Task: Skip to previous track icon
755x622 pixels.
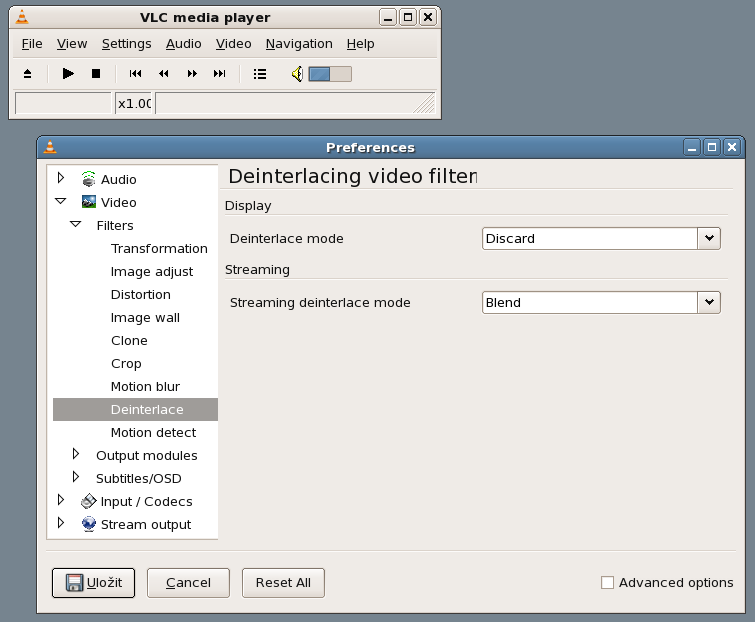Action: point(135,74)
